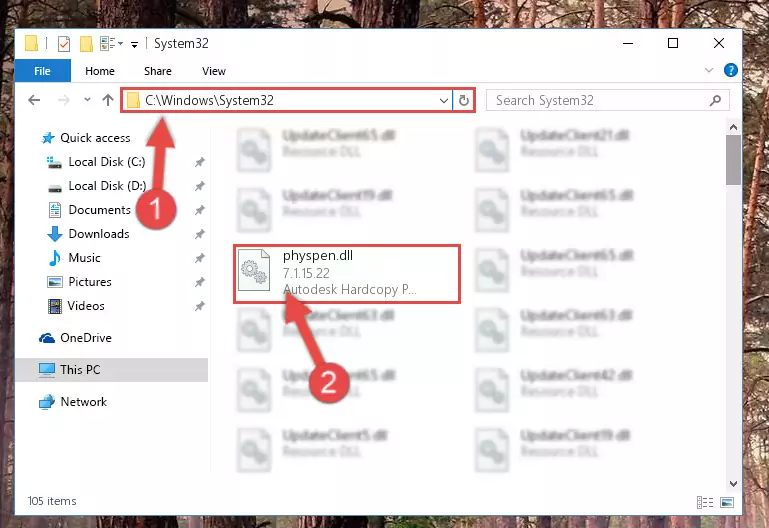
Task: Open the Customize Quick Access Toolbar dropdown
Action: pyautogui.click(x=134, y=45)
